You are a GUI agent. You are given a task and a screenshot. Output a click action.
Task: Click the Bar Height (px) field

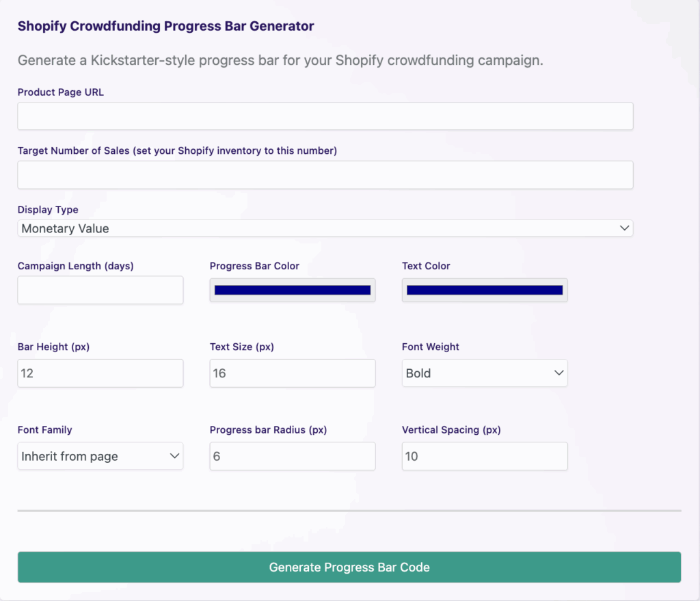click(100, 373)
